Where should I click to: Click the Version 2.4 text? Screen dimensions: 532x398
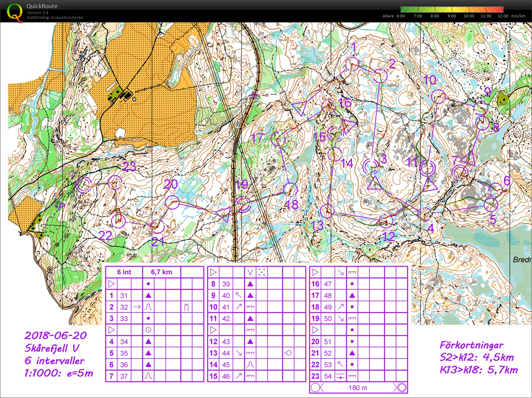point(37,13)
